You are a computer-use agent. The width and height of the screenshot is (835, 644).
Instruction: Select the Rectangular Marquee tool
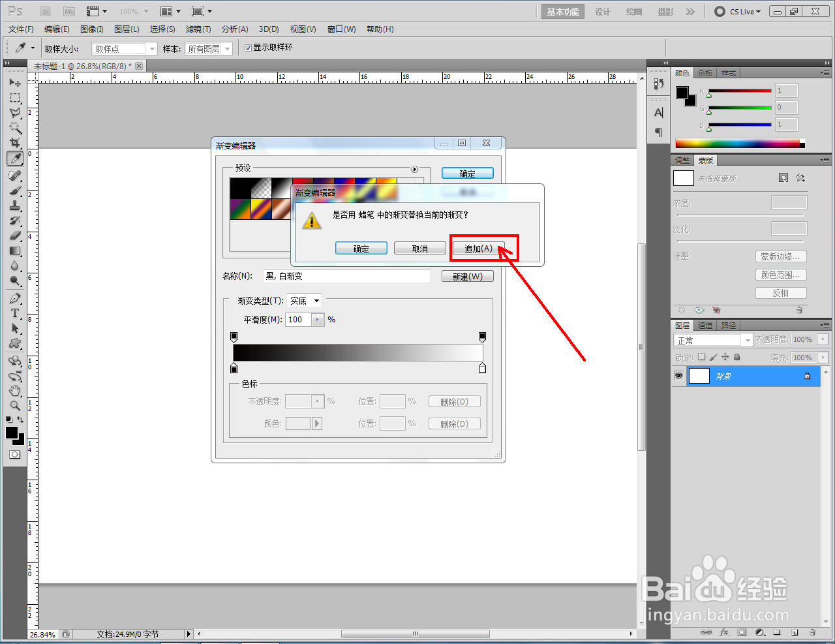(x=15, y=98)
